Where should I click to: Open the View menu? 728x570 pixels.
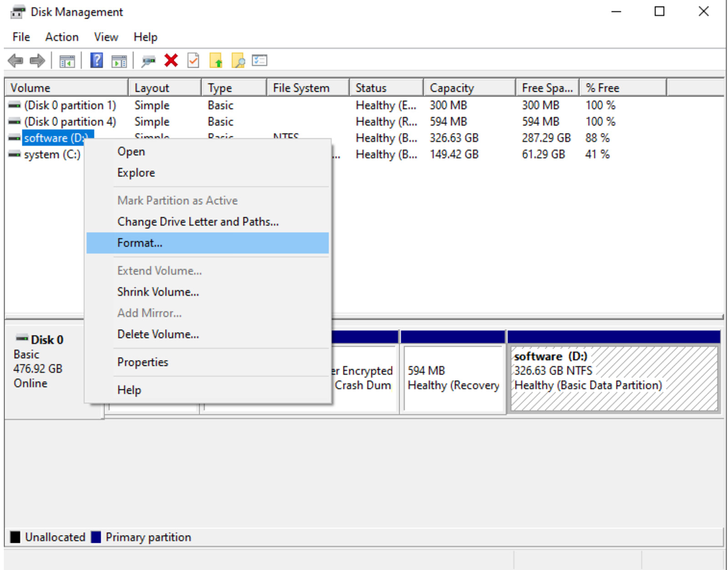(106, 37)
